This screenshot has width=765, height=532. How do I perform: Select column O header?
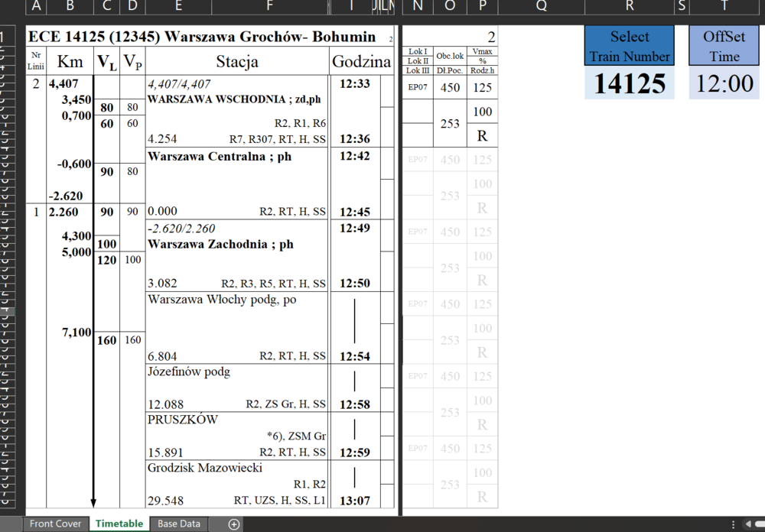click(x=450, y=6)
